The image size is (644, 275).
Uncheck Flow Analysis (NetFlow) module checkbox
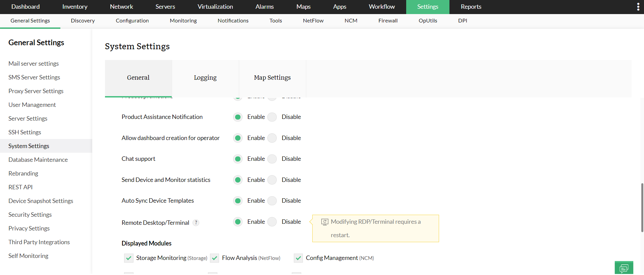tap(215, 258)
